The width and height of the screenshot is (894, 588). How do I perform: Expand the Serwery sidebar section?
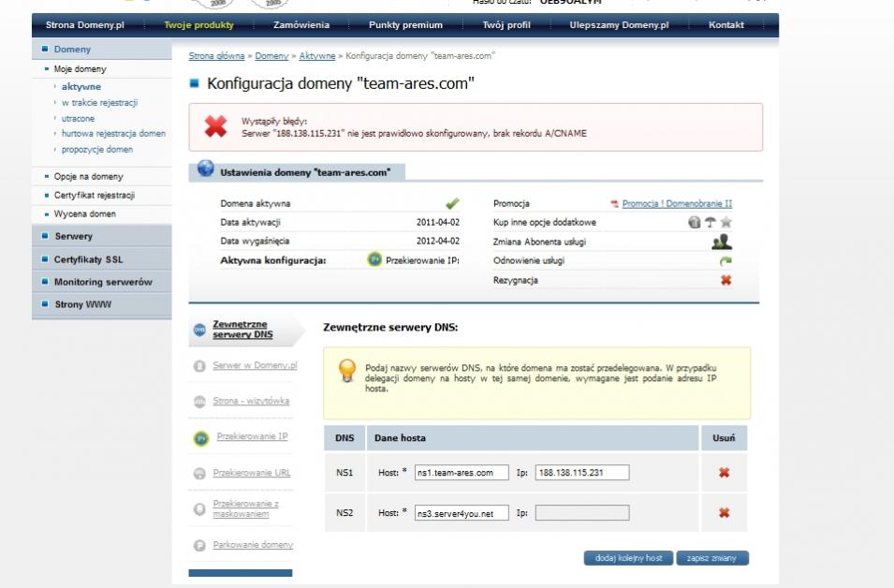pyautogui.click(x=73, y=237)
